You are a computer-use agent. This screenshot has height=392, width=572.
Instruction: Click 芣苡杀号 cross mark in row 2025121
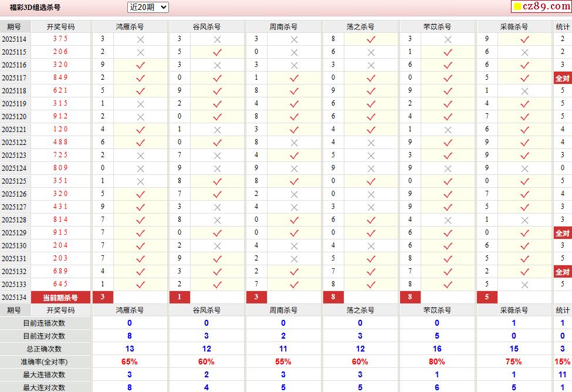(448, 130)
